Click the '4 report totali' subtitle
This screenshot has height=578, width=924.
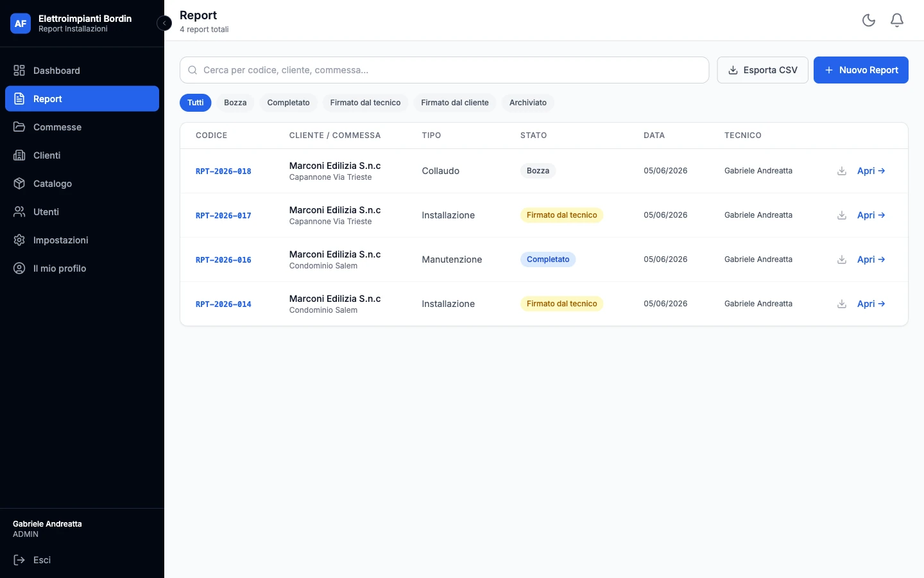pyautogui.click(x=204, y=30)
